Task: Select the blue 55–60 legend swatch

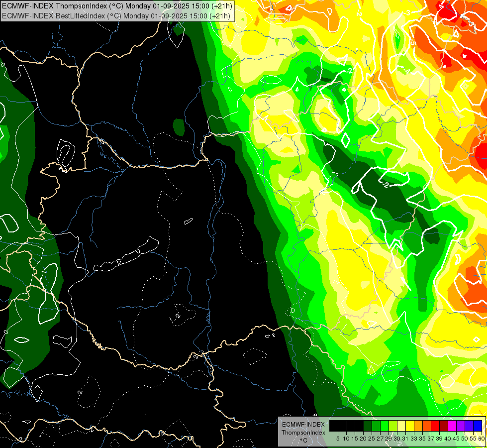Action: [478, 426]
